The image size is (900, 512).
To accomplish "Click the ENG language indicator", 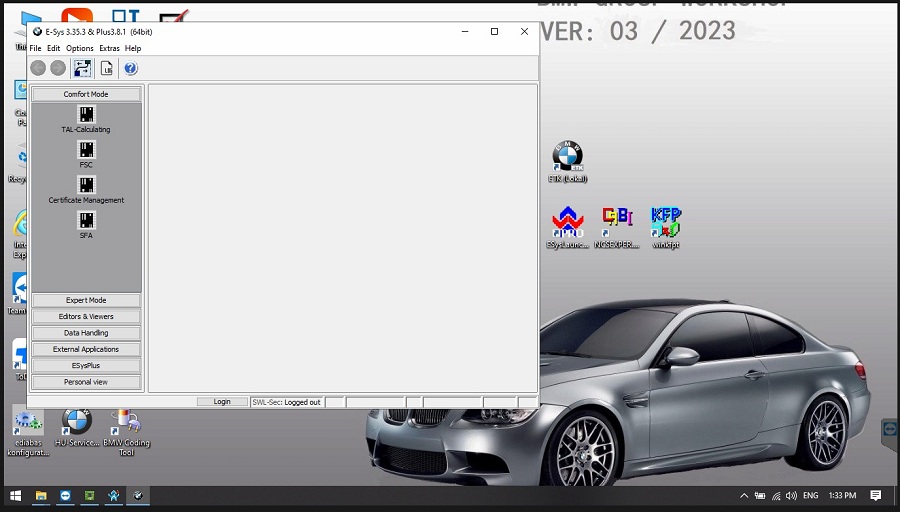I will point(810,495).
